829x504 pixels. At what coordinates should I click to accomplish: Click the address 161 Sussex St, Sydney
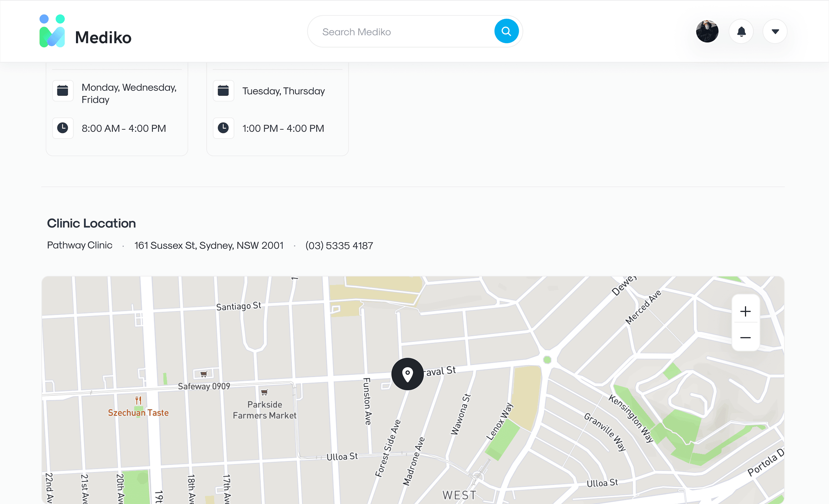tap(209, 245)
